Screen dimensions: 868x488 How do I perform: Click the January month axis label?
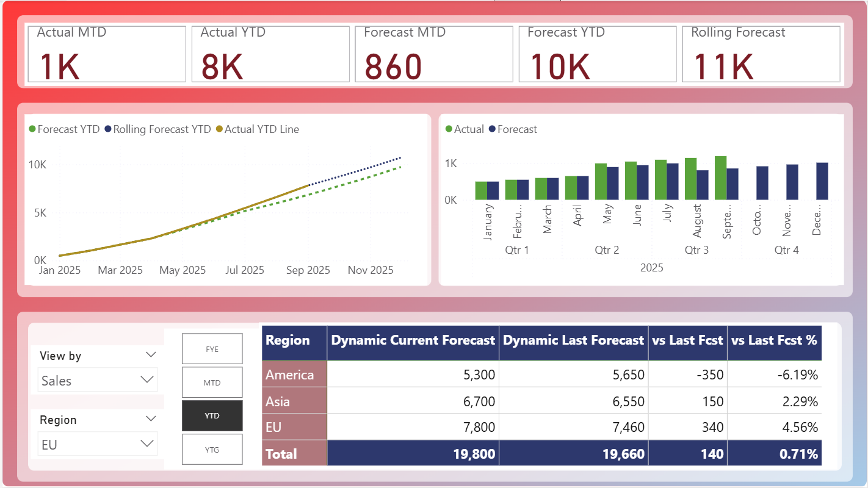pos(487,222)
